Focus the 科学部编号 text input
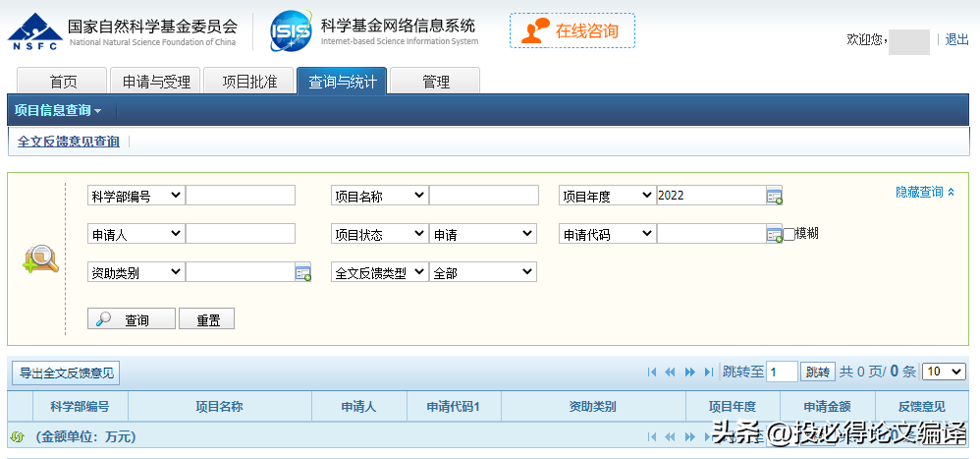 [x=241, y=196]
